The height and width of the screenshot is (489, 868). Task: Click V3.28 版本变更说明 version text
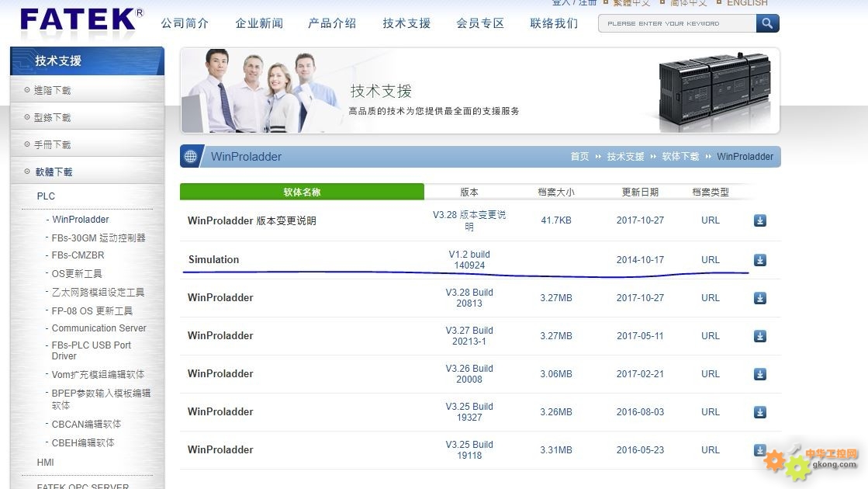(x=469, y=220)
